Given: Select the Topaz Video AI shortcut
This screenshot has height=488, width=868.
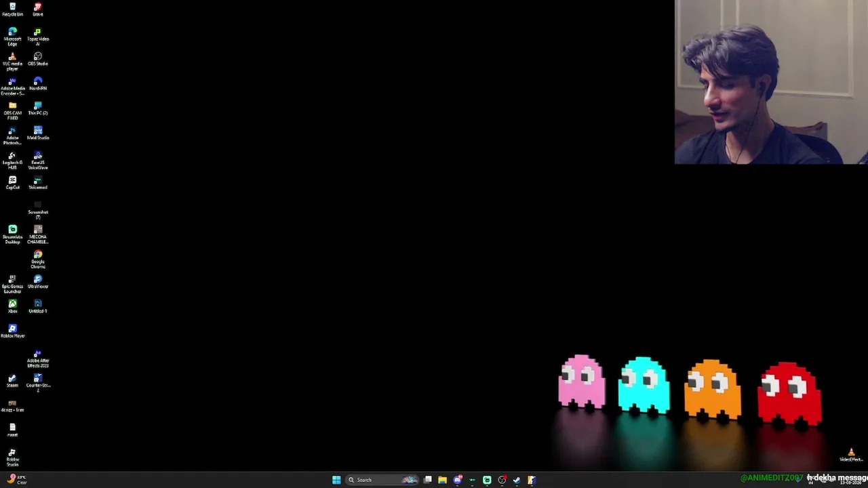Looking at the screenshot, I should 38,37.
